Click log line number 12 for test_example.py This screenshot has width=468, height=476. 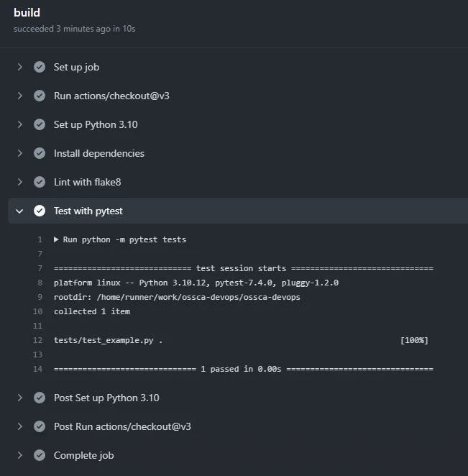[37, 340]
